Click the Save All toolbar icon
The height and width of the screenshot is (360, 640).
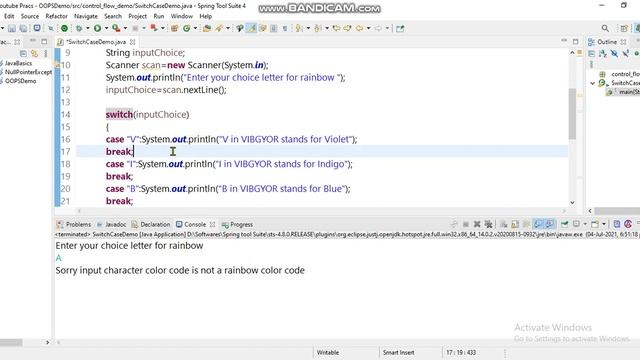[x=23, y=28]
